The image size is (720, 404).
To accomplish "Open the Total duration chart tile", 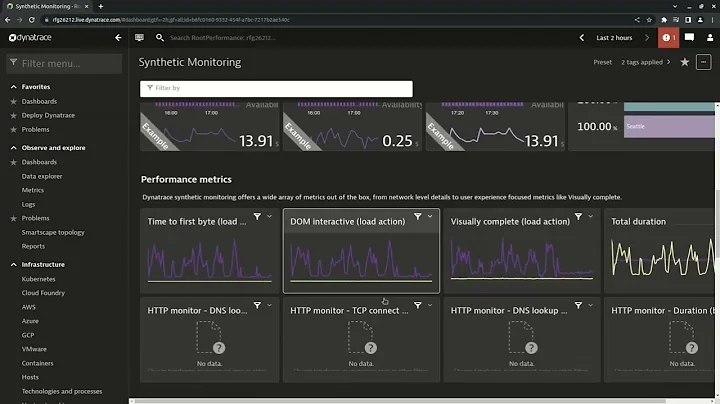I will pos(659,251).
